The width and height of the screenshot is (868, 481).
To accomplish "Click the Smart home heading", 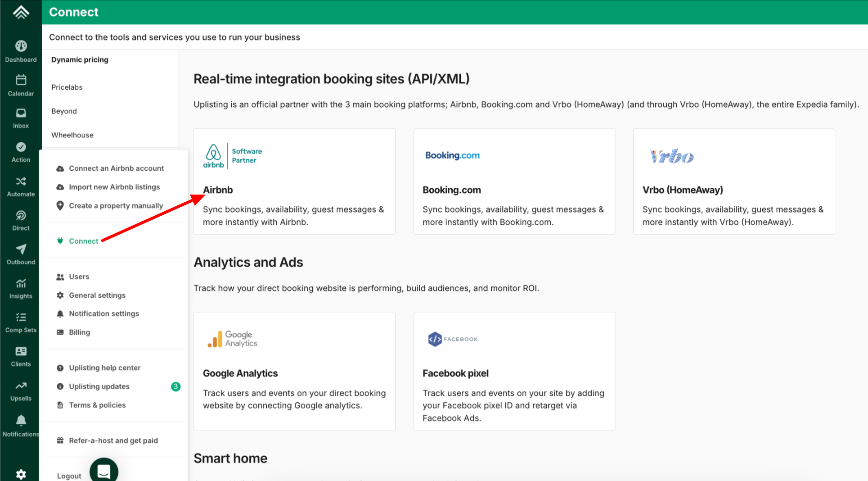I will [230, 458].
